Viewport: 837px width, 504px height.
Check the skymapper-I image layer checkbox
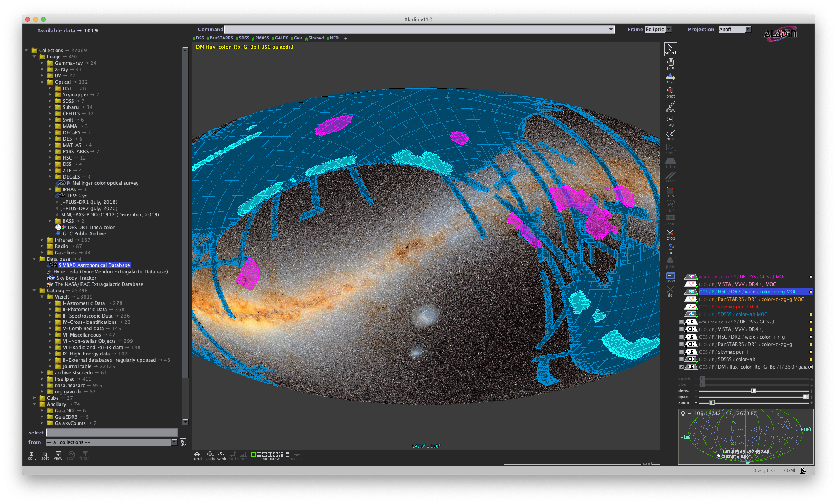681,352
